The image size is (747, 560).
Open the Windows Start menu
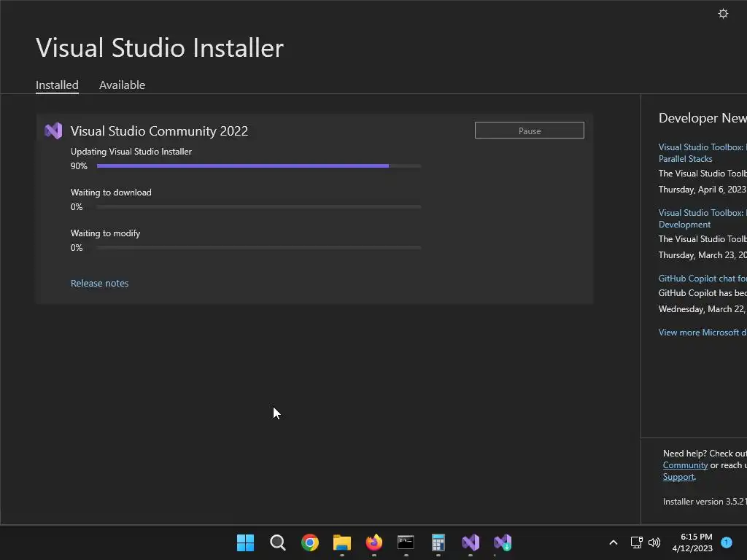click(245, 542)
